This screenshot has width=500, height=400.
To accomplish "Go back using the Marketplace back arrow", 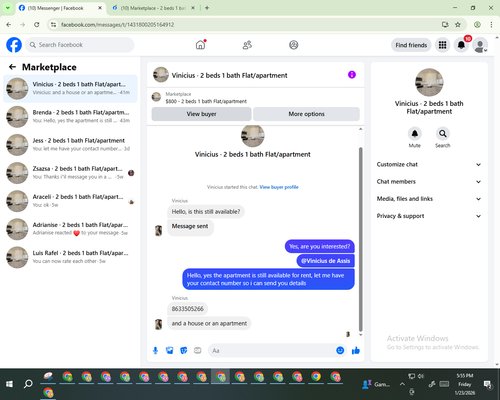I will (12, 67).
